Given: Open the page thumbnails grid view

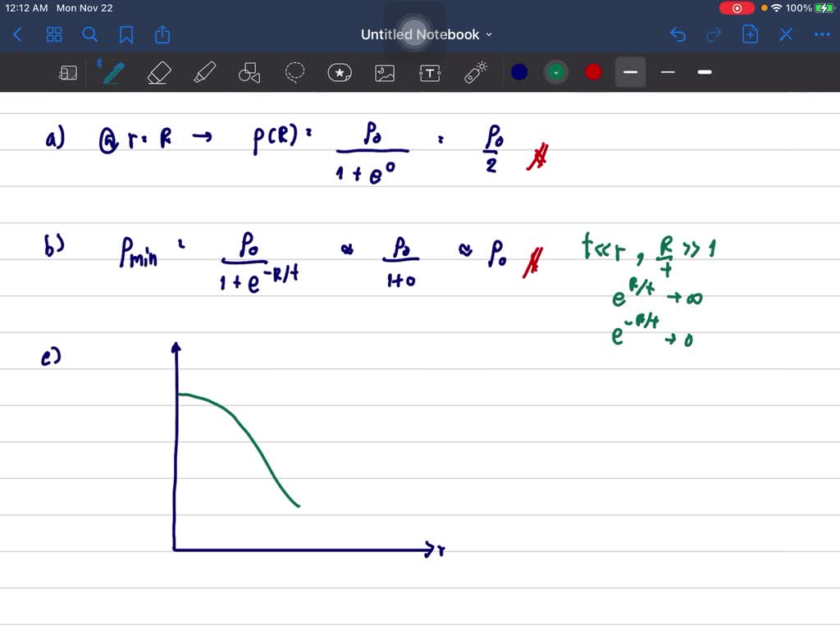Looking at the screenshot, I should pos(54,34).
